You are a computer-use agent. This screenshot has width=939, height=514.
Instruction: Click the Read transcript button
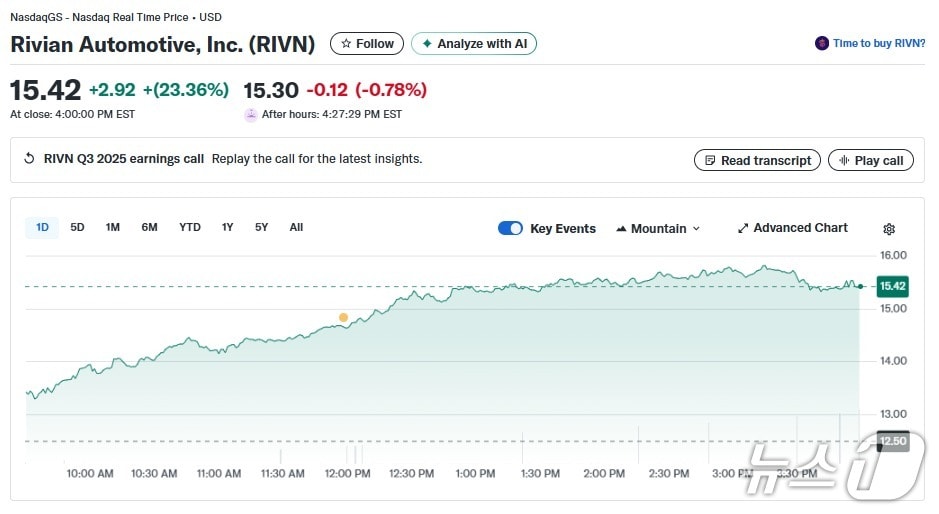coord(757,160)
